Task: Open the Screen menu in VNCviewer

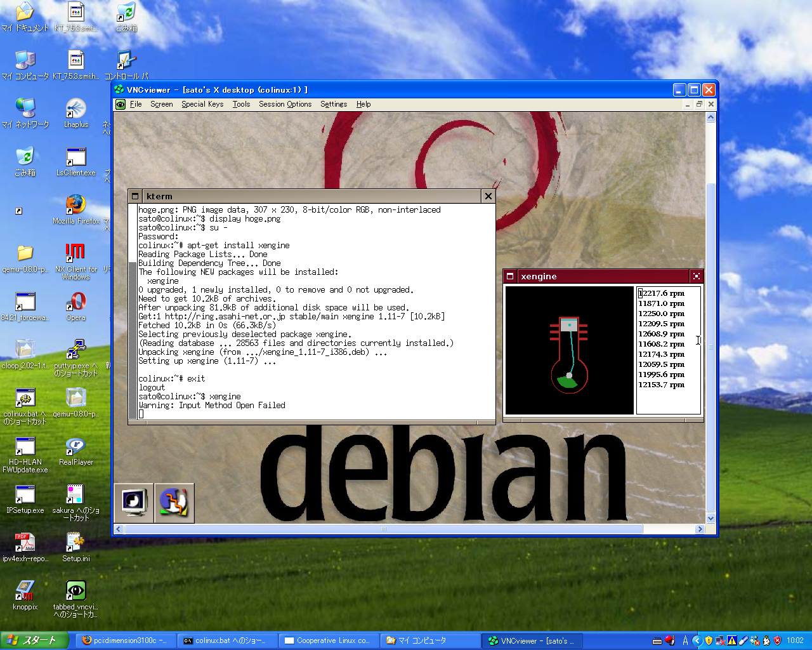Action: 161,104
